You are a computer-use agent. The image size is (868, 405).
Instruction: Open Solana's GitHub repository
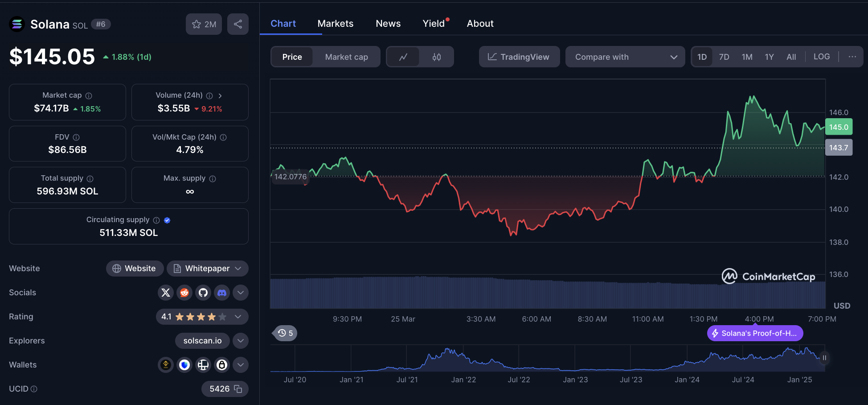203,293
